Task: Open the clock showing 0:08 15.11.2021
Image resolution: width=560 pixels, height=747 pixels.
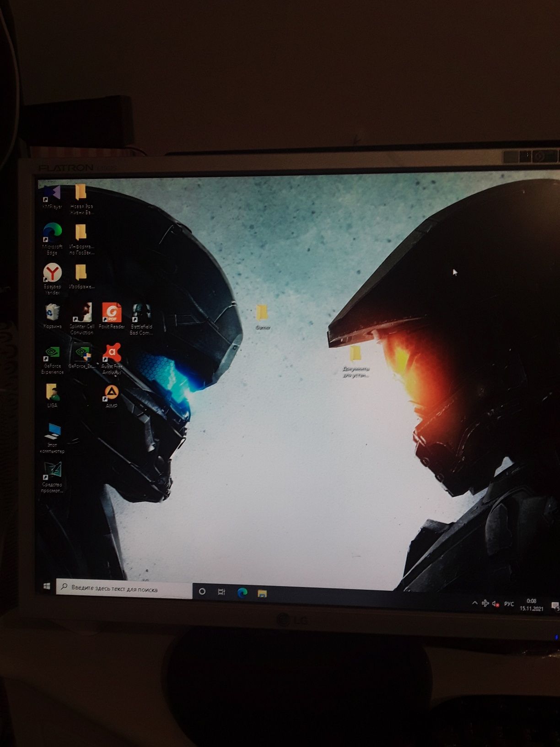Action: click(x=531, y=605)
